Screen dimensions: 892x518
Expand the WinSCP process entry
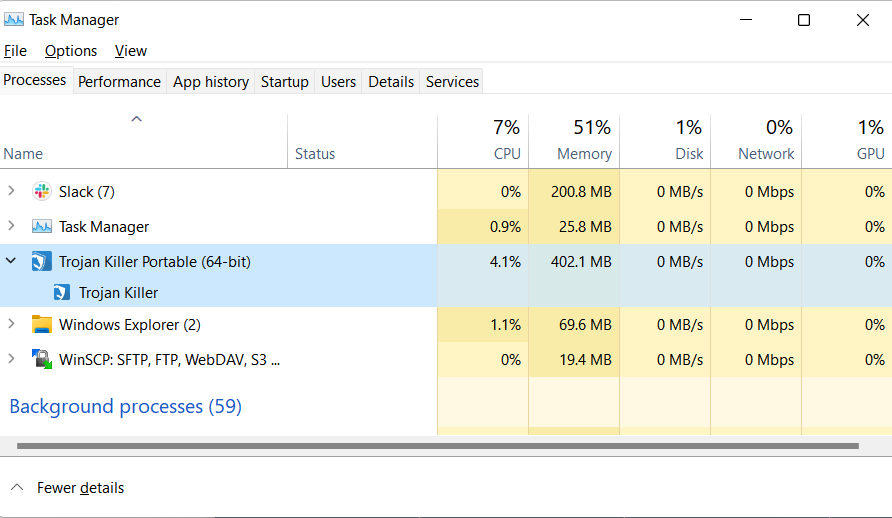tap(11, 359)
